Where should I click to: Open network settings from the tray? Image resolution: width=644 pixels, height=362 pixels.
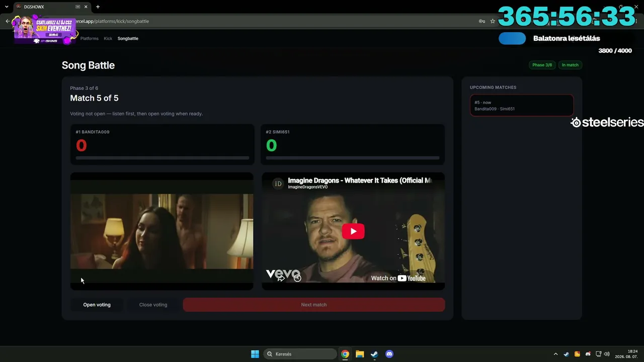coord(599,354)
